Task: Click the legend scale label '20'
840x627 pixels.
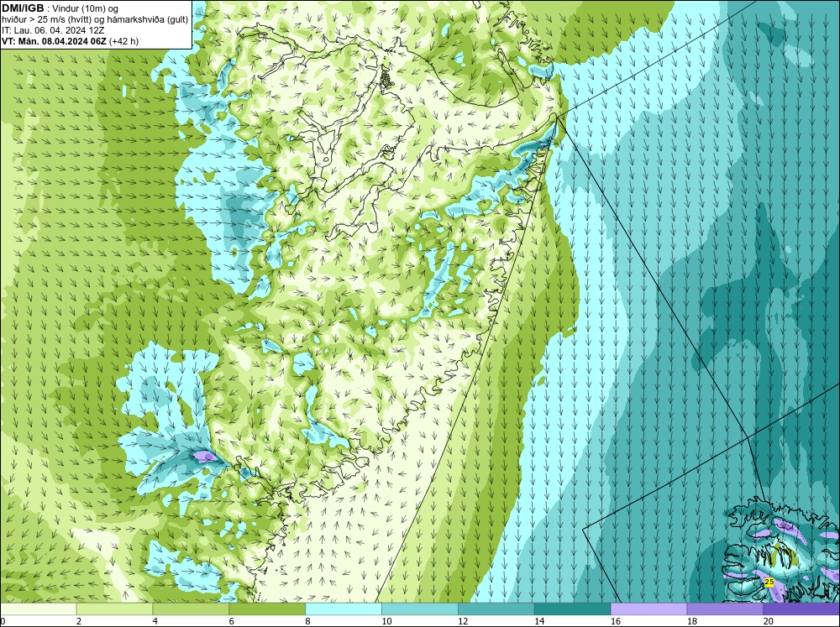Action: tap(769, 621)
